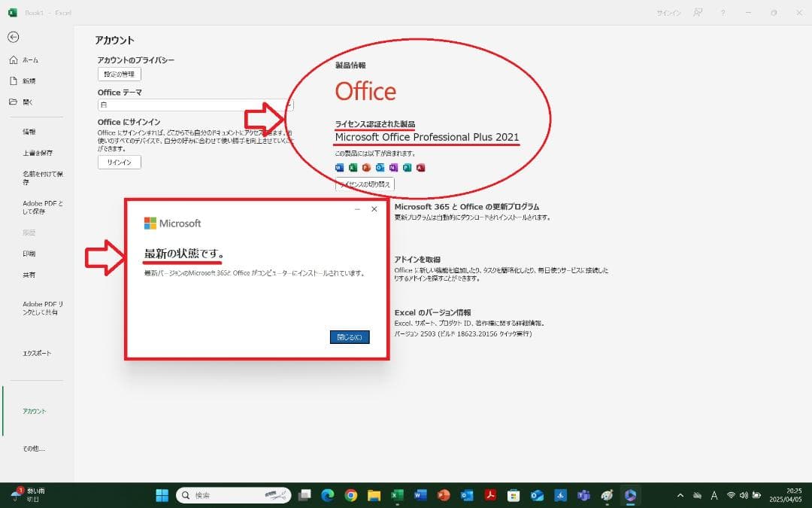Open Adobe Acrobat from the taskbar

[x=489, y=495]
